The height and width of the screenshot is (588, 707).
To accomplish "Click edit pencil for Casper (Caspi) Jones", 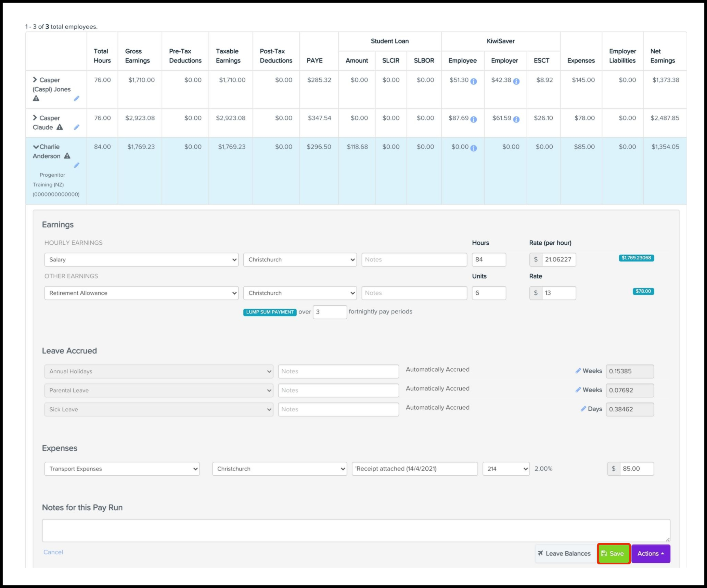I will pyautogui.click(x=76, y=99).
